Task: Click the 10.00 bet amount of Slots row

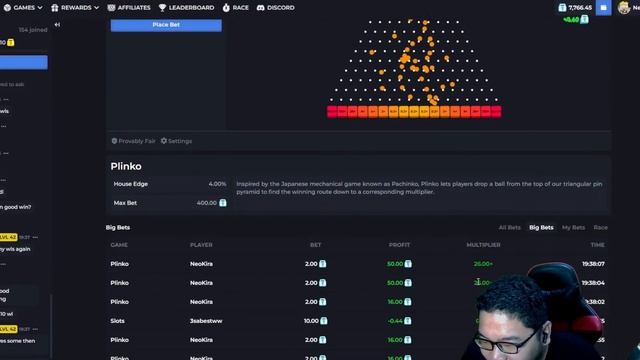Action: pyautogui.click(x=311, y=321)
